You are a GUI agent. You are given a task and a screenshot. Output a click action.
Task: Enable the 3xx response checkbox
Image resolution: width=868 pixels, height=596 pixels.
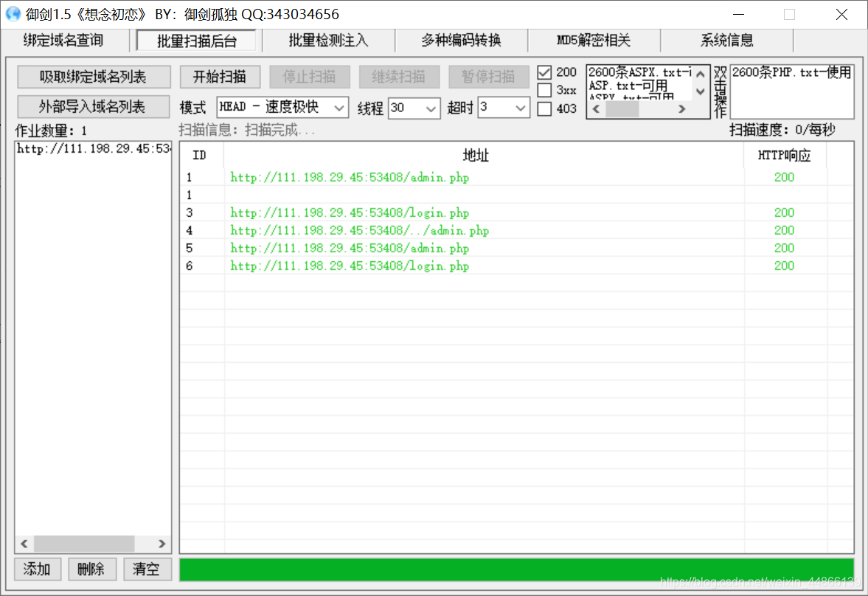tap(545, 90)
